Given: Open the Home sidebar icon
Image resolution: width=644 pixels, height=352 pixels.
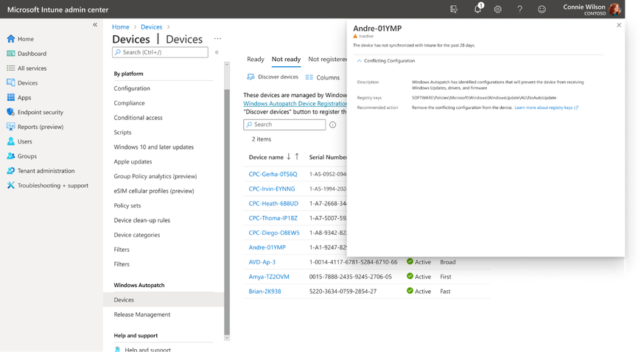Looking at the screenshot, I should pos(10,38).
